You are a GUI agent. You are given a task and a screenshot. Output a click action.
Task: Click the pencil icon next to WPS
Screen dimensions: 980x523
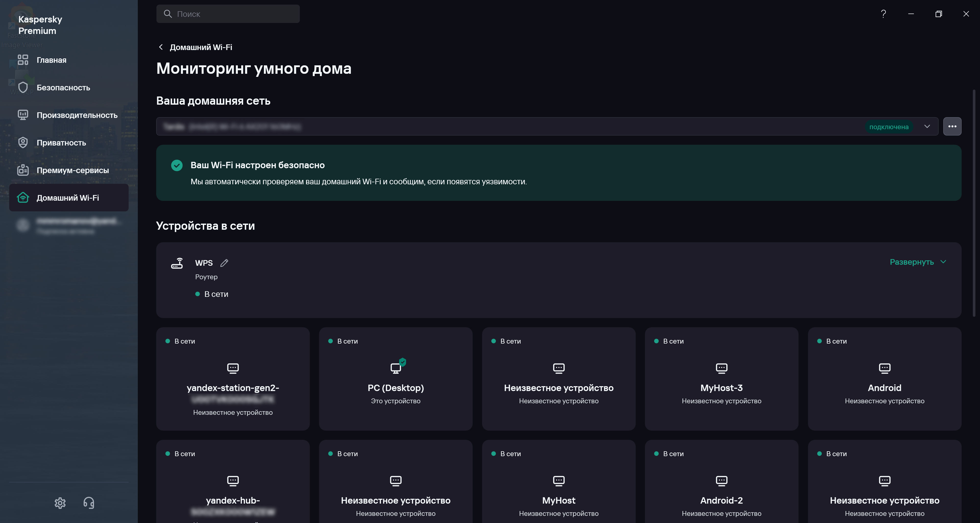[x=224, y=263]
